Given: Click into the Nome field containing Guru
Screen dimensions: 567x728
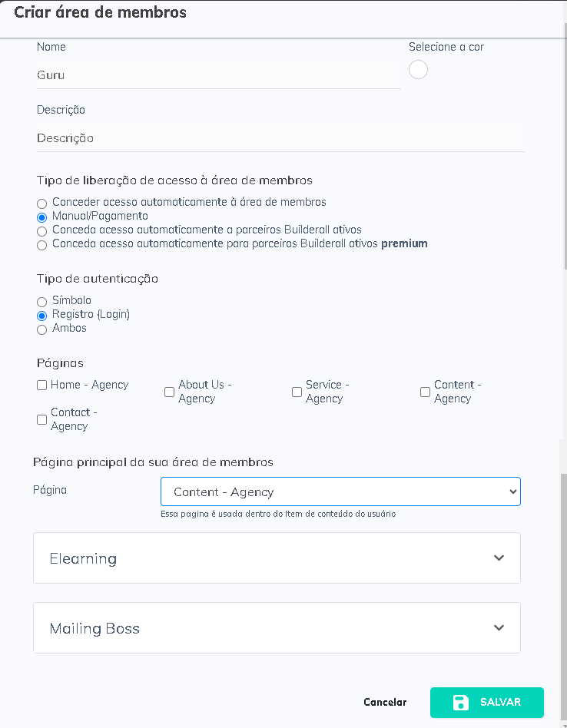Looking at the screenshot, I should tap(218, 76).
